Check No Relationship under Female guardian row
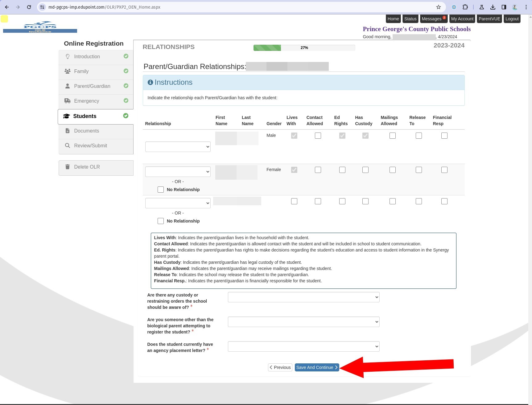 [x=161, y=190]
